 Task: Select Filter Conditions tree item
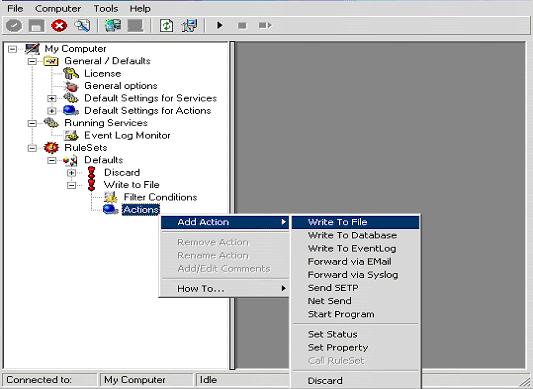tap(160, 197)
